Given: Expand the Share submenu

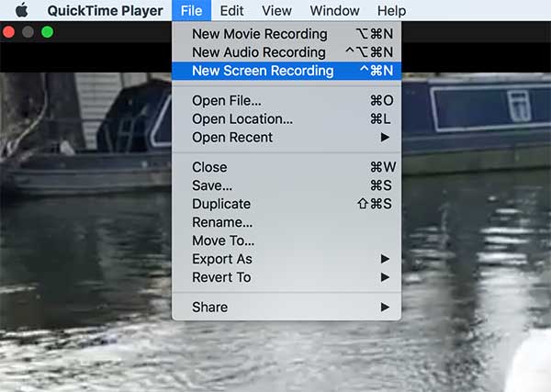Looking at the screenshot, I should pyautogui.click(x=287, y=308).
